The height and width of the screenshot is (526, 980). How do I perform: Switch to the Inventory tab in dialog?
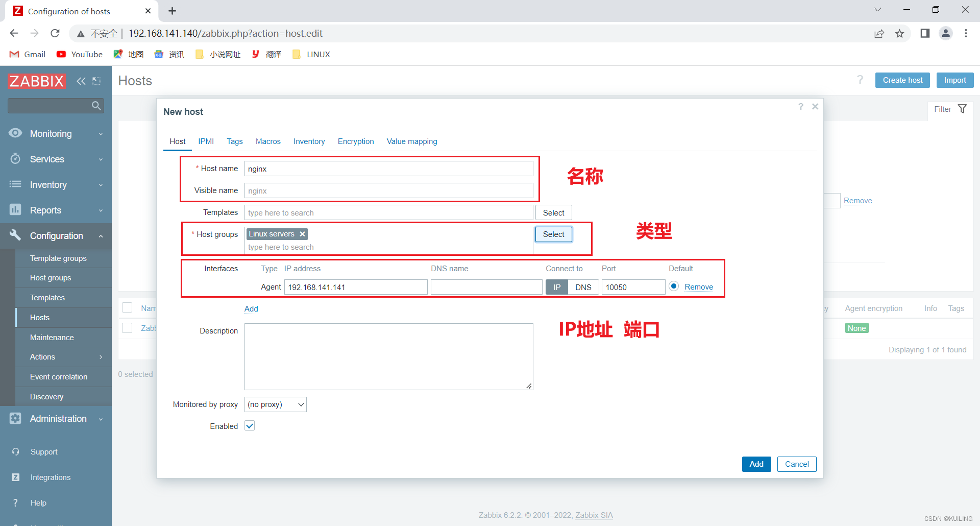click(x=309, y=141)
